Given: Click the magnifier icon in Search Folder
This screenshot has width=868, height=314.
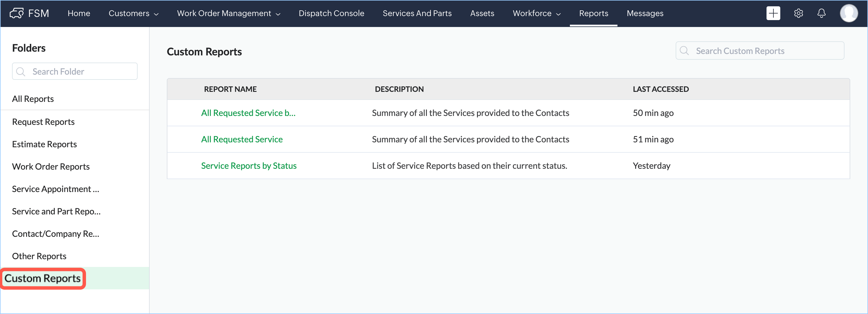Looking at the screenshot, I should coord(21,71).
